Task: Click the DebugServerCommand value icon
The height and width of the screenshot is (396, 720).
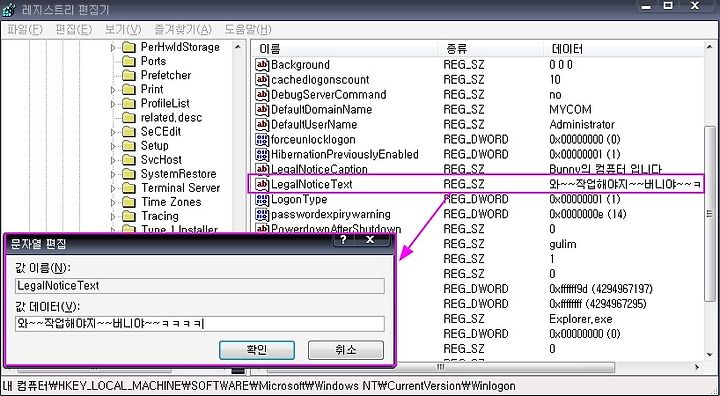Action: tap(262, 95)
